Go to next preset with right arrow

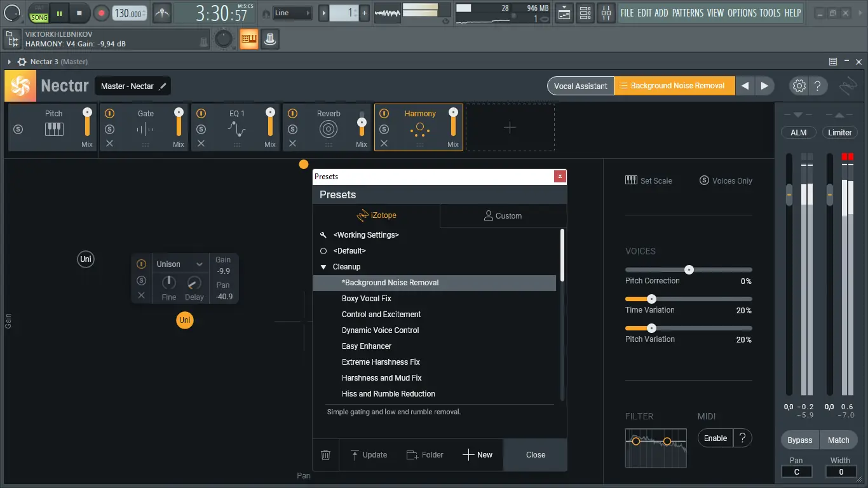[x=764, y=86]
